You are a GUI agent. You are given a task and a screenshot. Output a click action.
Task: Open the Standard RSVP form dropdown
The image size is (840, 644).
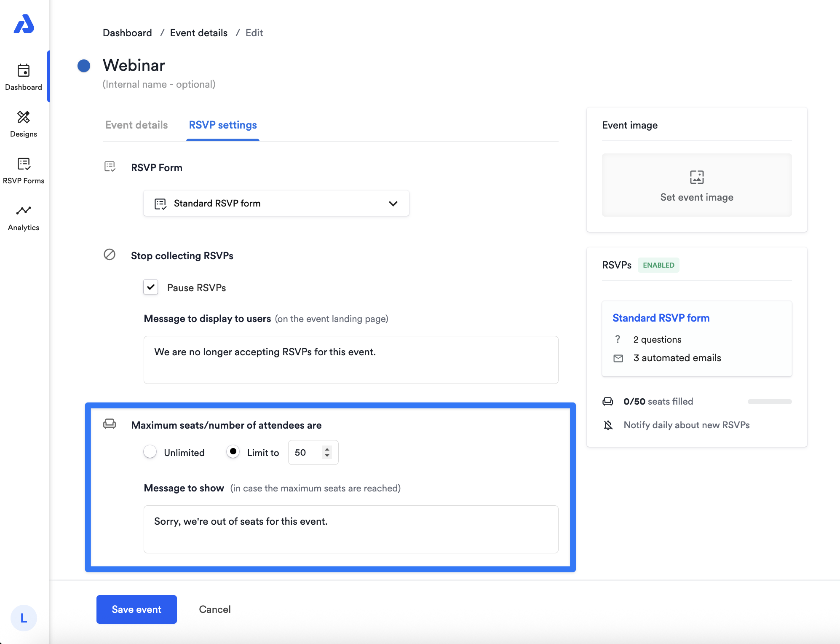276,203
